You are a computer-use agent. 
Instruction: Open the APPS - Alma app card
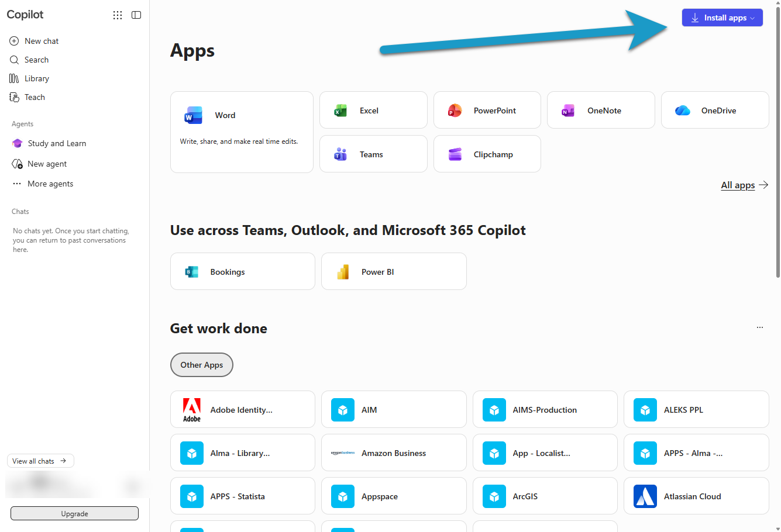point(696,452)
